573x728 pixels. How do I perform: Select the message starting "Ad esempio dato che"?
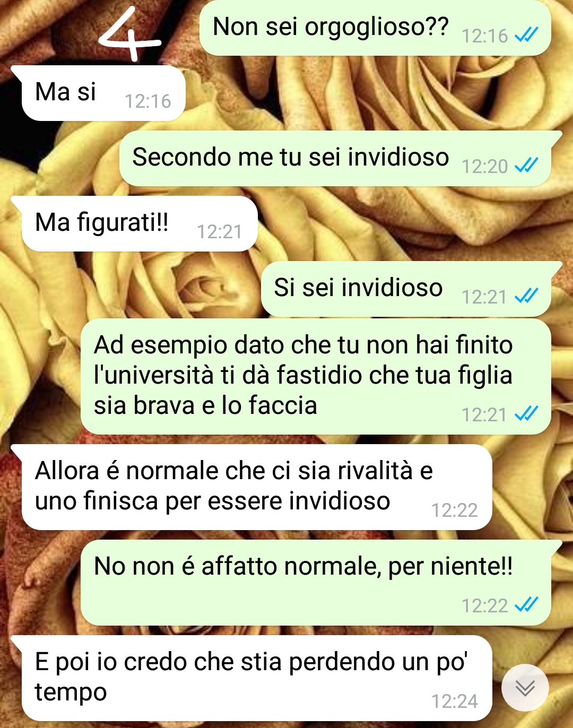[x=316, y=376]
